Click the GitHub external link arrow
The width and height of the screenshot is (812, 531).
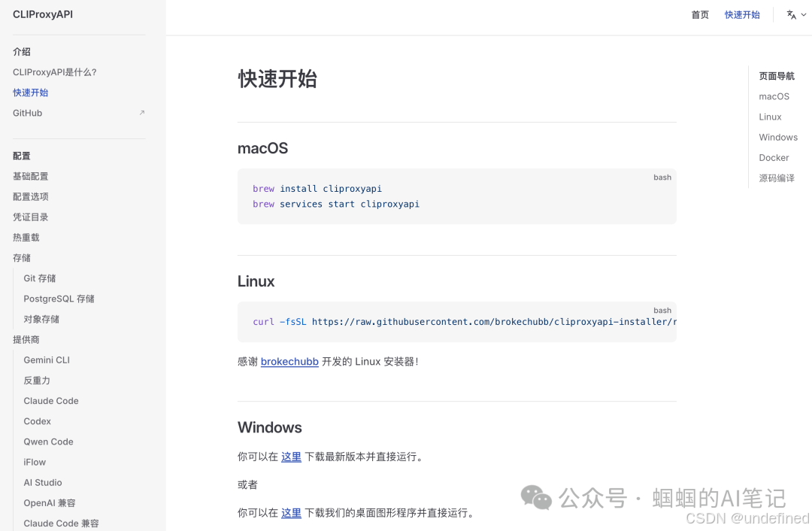142,112
